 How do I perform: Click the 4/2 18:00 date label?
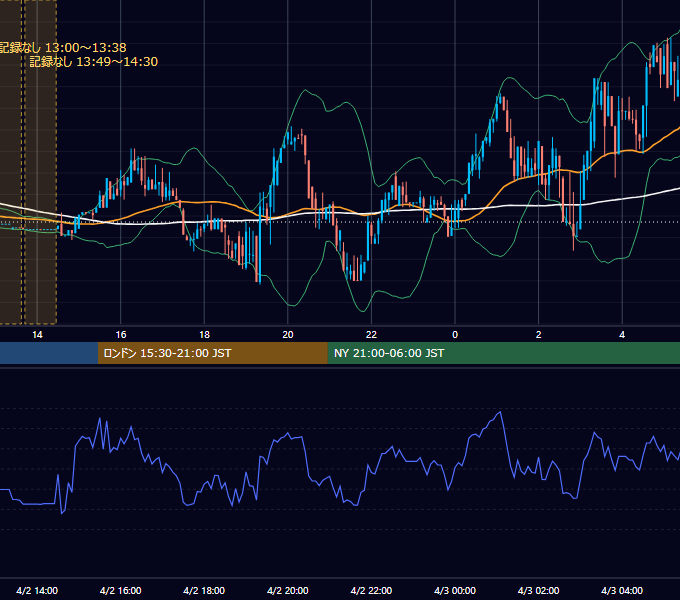pyautogui.click(x=204, y=590)
